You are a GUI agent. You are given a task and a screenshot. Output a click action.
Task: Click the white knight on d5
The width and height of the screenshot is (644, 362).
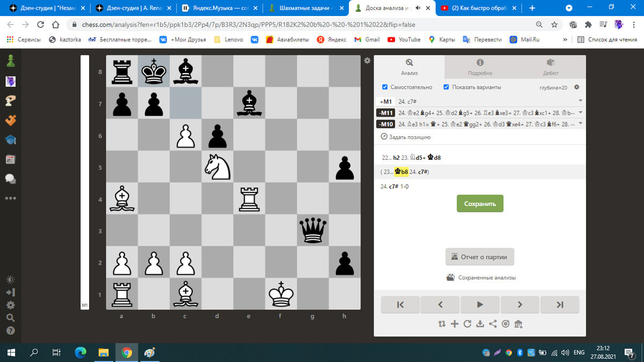coord(217,167)
